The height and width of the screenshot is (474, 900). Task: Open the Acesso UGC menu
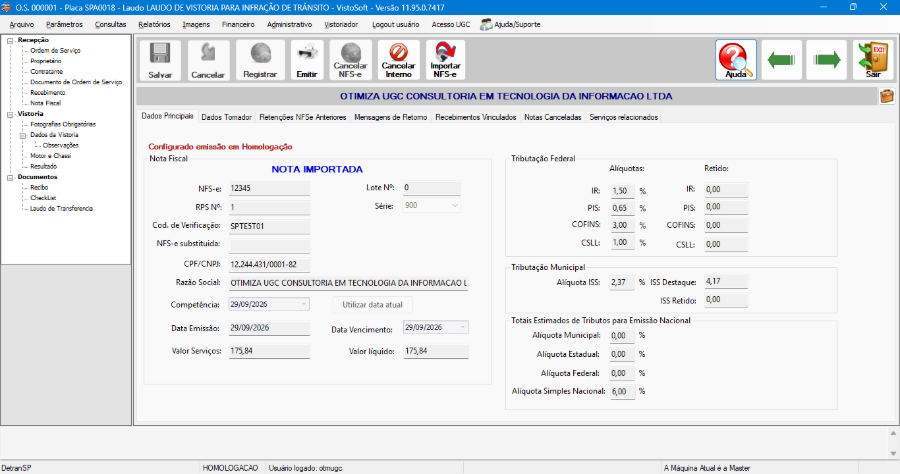tap(451, 25)
